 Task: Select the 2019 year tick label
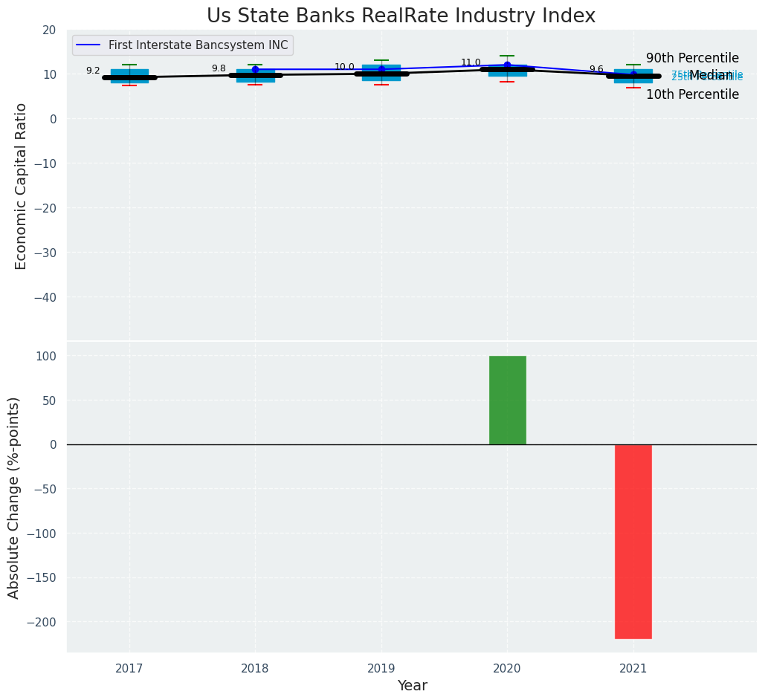(x=381, y=669)
